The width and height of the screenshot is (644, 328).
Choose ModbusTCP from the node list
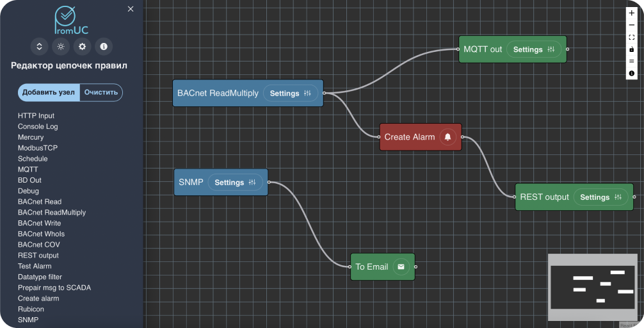point(38,148)
